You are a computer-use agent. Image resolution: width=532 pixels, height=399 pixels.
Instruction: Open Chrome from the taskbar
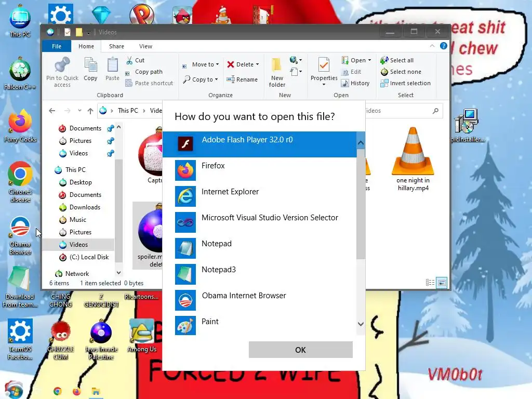click(x=58, y=391)
